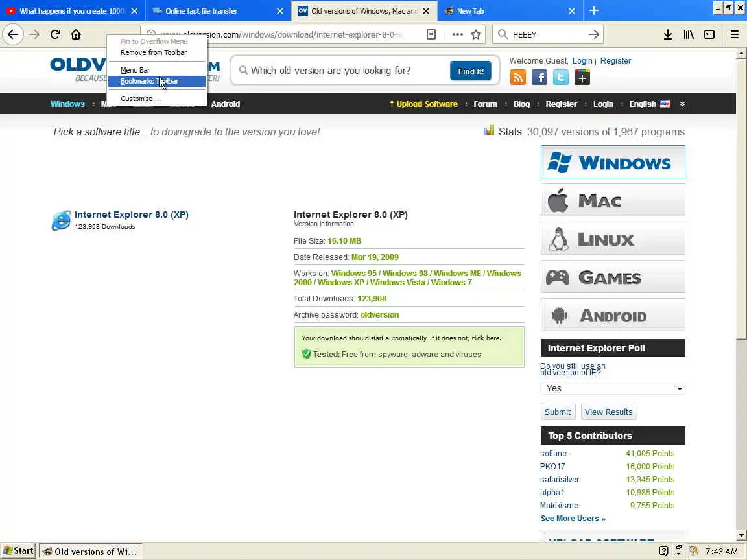Open the Twitter social icon
The image size is (747, 560).
[x=561, y=77]
